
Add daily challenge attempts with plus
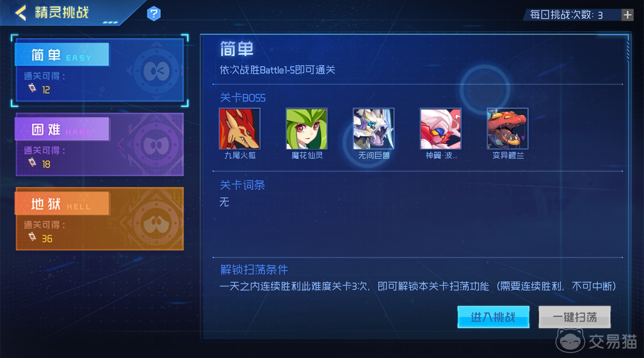(x=627, y=15)
